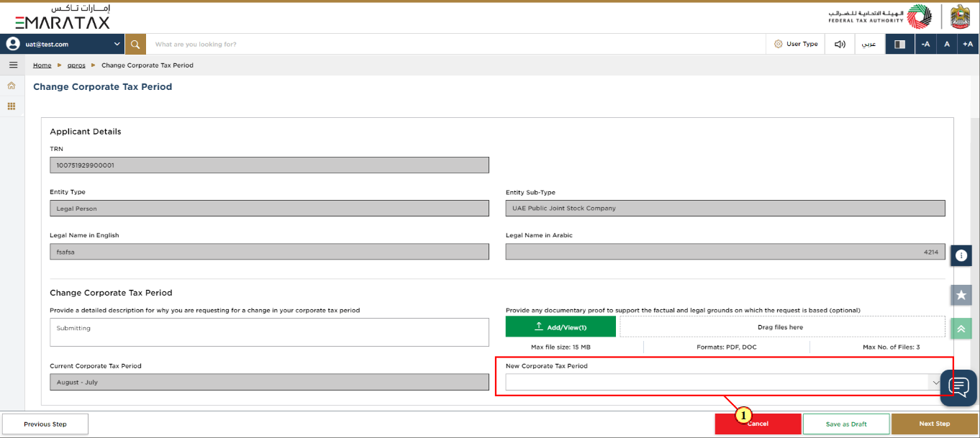
Task: Click the 'Max file size: 15 MB' text
Action: click(561, 347)
